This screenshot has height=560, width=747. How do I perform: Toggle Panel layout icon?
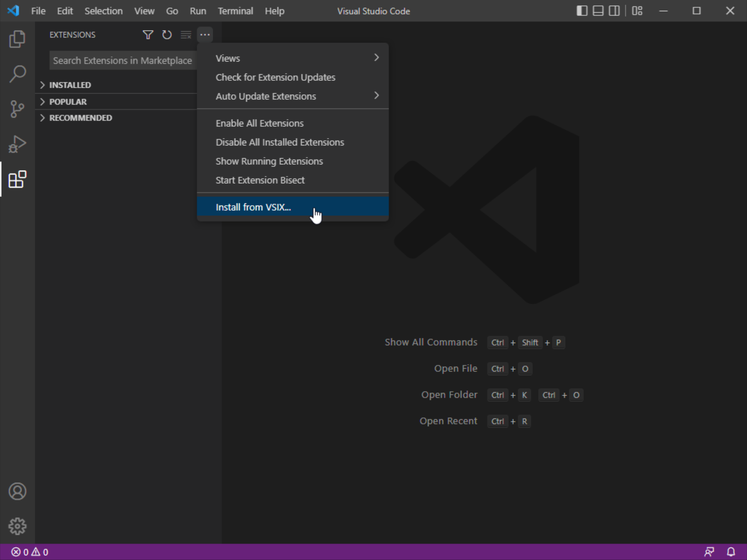tap(598, 11)
